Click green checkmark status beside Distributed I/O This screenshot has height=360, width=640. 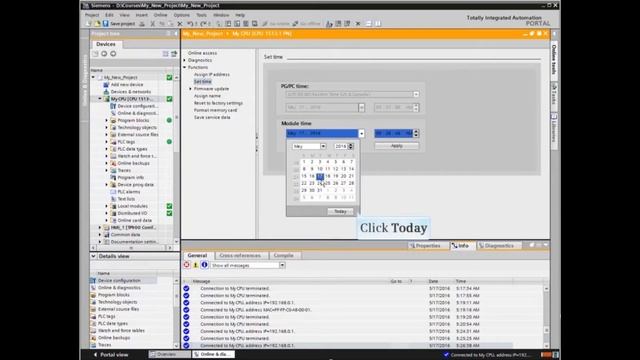[169, 213]
